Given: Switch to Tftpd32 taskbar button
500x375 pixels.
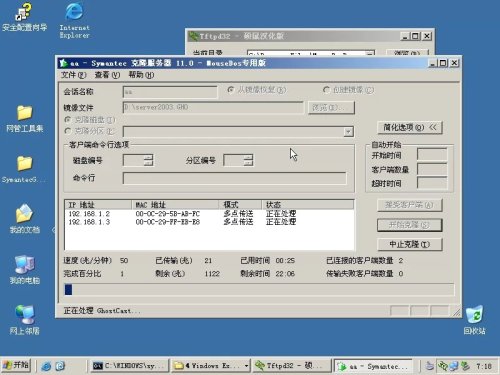Looking at the screenshot, I should click(292, 366).
